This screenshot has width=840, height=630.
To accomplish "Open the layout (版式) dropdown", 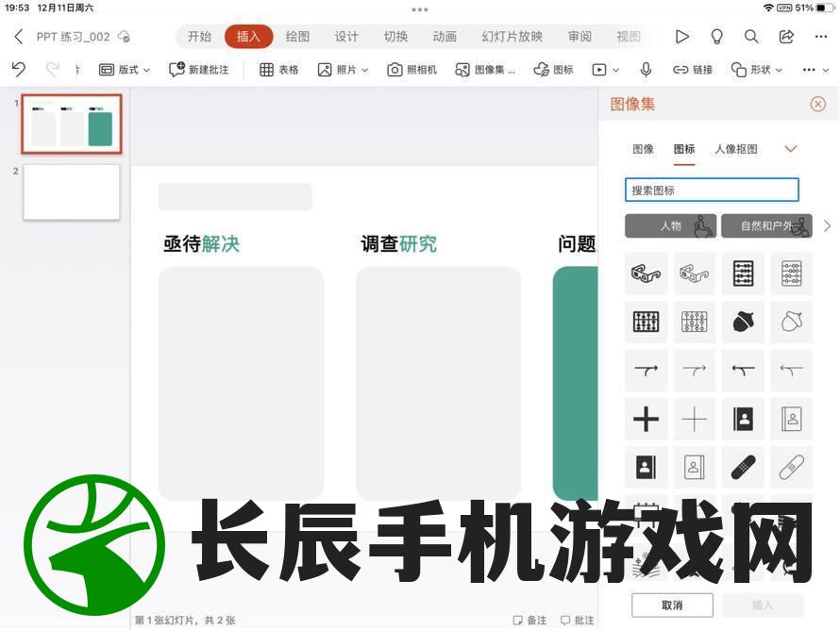I will click(125, 70).
